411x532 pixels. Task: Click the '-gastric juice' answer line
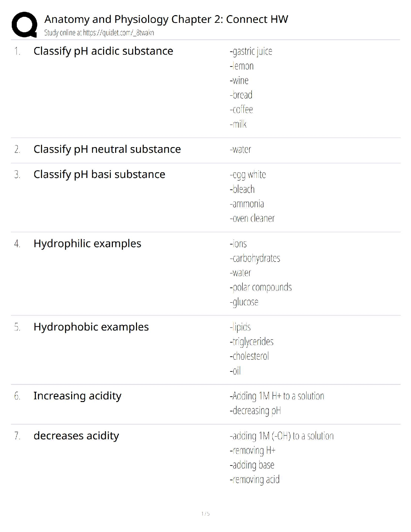pos(251,51)
